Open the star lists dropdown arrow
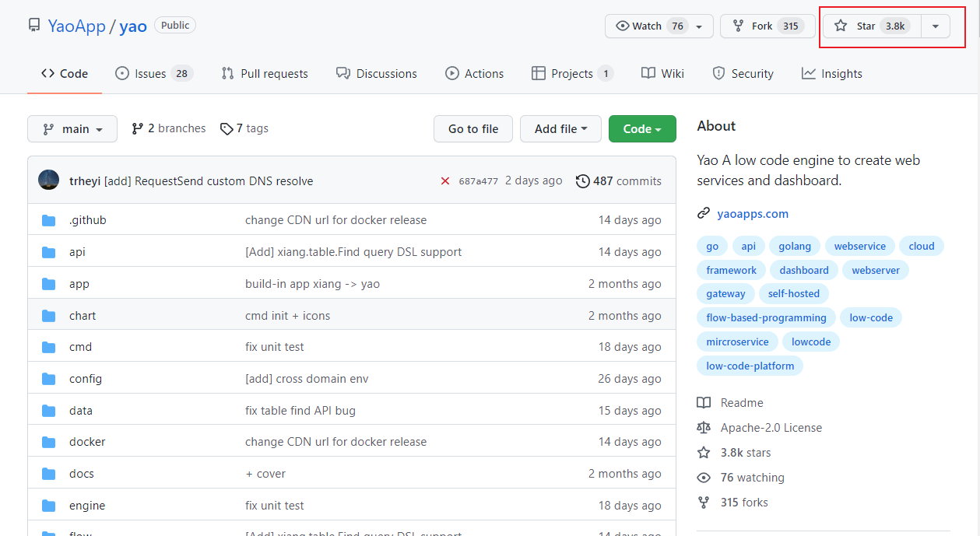This screenshot has height=536, width=980. click(936, 26)
